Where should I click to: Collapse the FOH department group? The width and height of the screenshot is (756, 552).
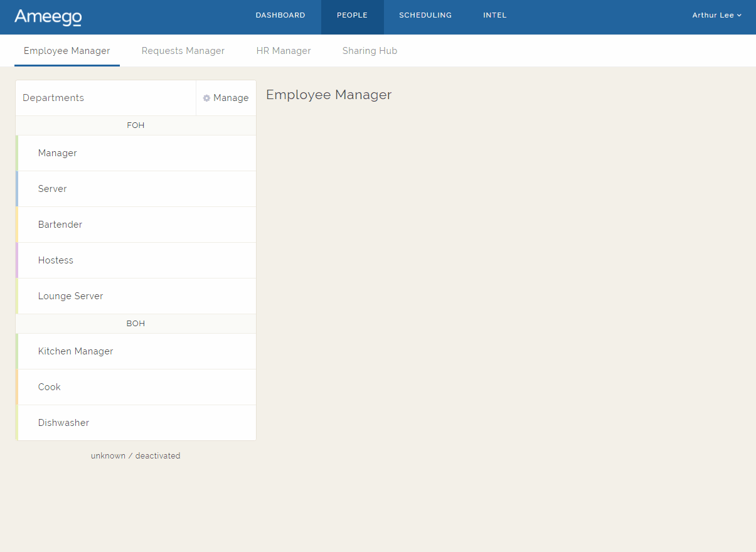(x=136, y=125)
